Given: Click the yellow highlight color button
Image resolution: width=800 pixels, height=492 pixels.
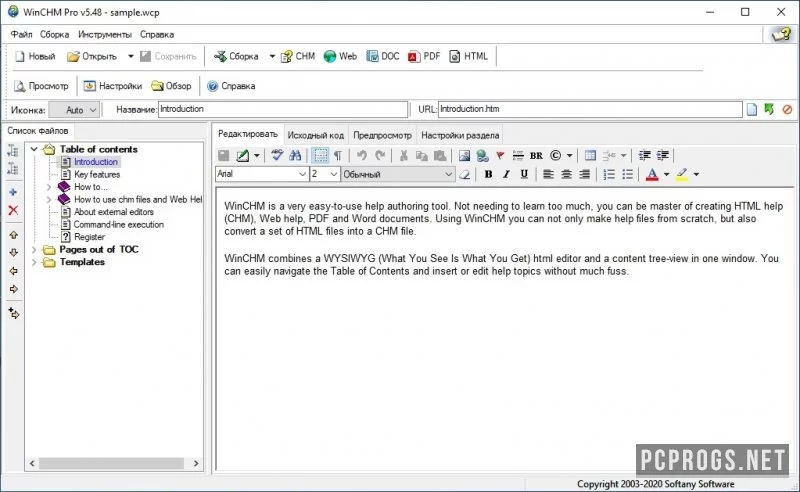Looking at the screenshot, I should coord(682,175).
